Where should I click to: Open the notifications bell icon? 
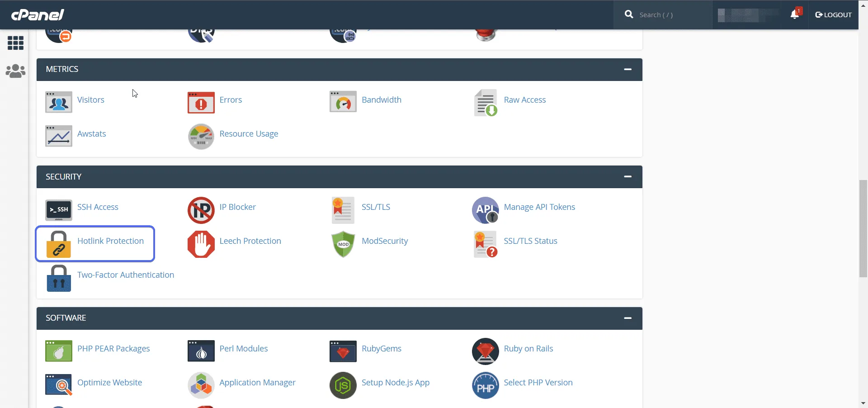point(795,14)
